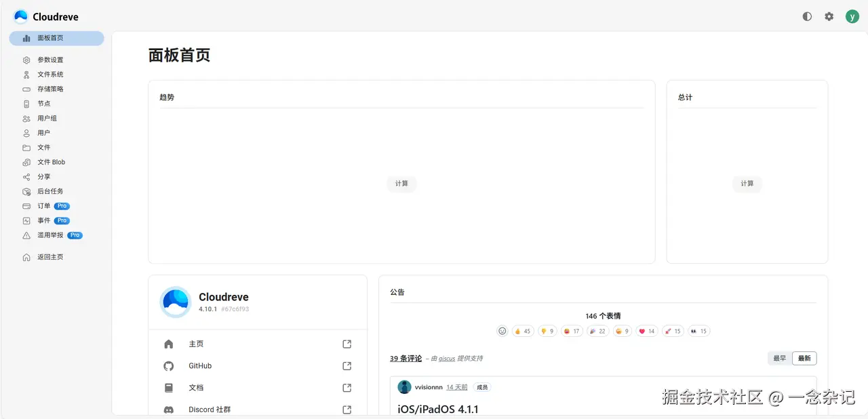Click the GitHub icon in info card
This screenshot has height=419, width=868.
169,366
